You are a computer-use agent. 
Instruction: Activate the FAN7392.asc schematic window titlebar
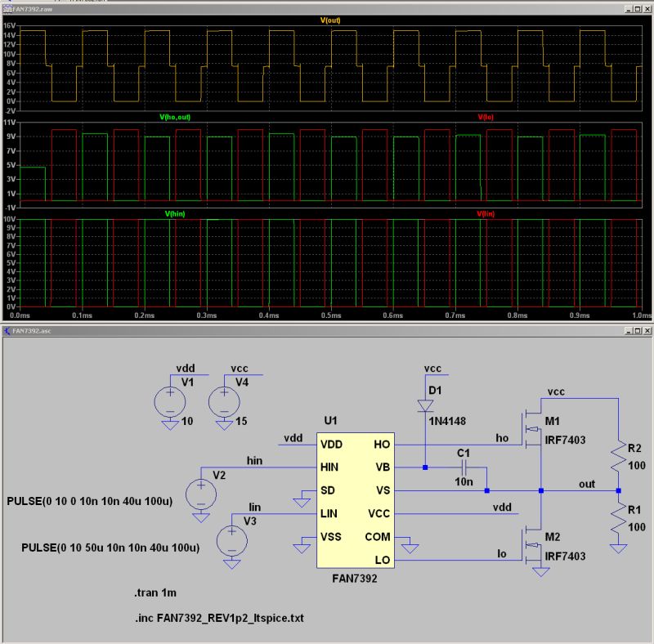click(x=327, y=332)
